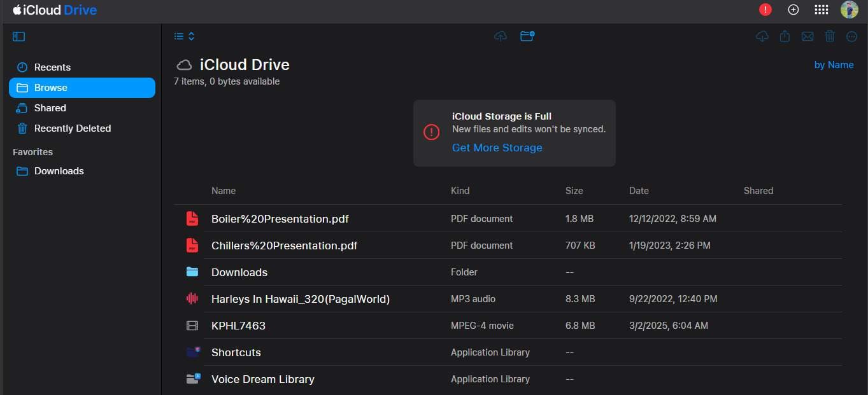The image size is (868, 395).
Task: Click the date 12/12/2022, 8:59 AM
Action: click(672, 219)
